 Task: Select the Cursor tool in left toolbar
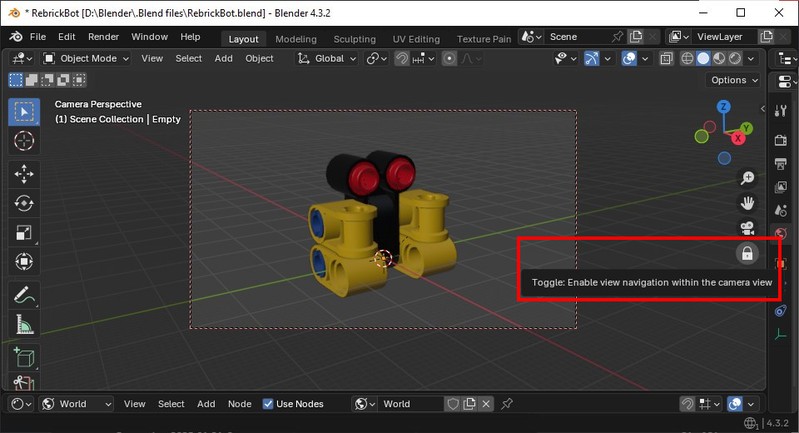[23, 141]
